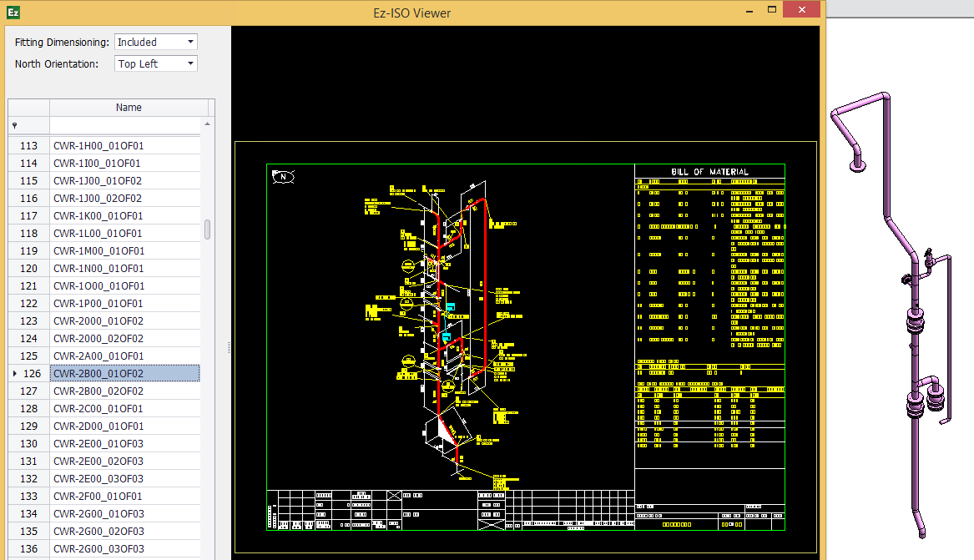Select row CWR-2D00_01OF01
The image size is (974, 560).
pyautogui.click(x=125, y=426)
